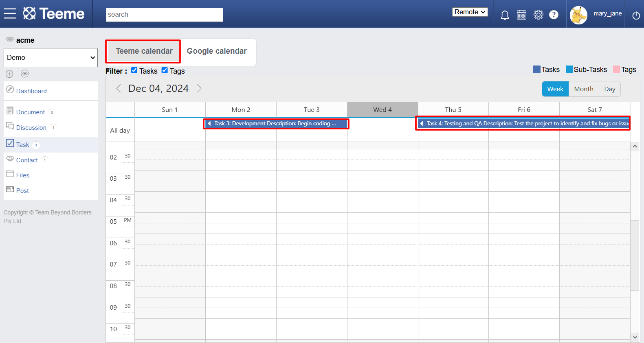The width and height of the screenshot is (644, 343).
Task: Open the hamburger menu
Action: 10,14
